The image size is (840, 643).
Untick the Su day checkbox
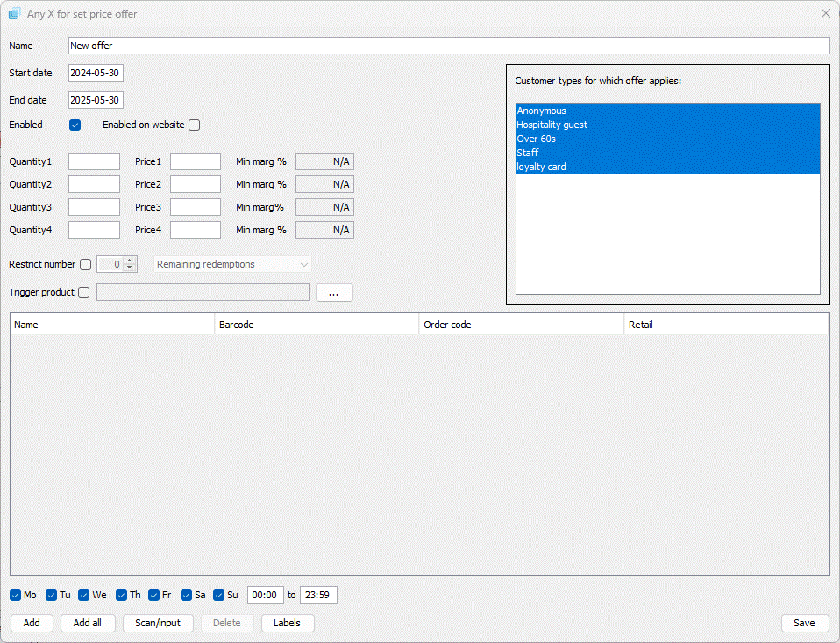[x=218, y=596]
